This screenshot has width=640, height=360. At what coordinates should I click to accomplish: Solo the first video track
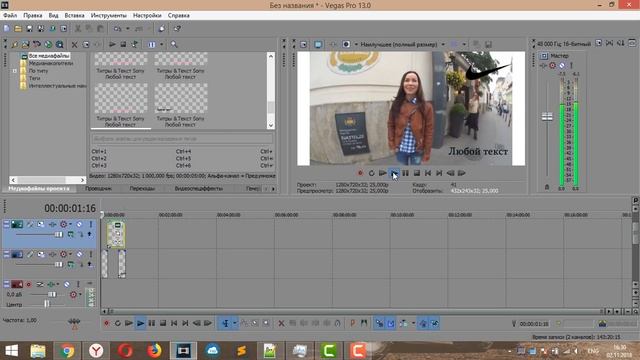(91, 224)
